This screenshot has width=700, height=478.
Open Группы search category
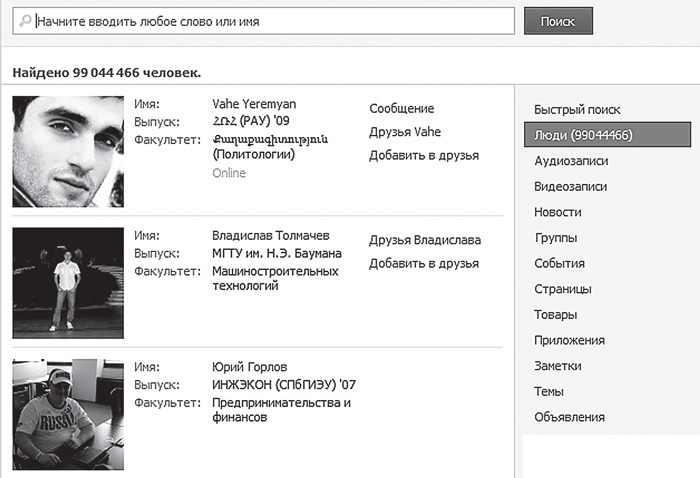(556, 238)
